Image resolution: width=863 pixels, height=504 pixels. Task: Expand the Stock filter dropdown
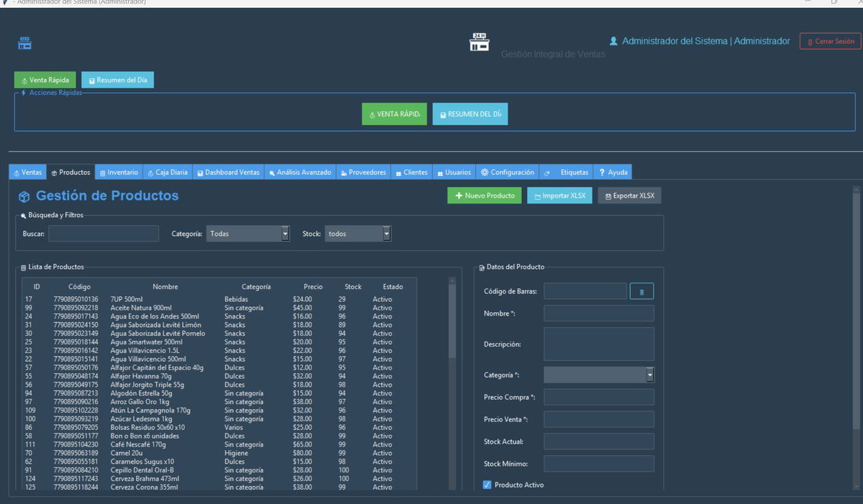click(386, 234)
